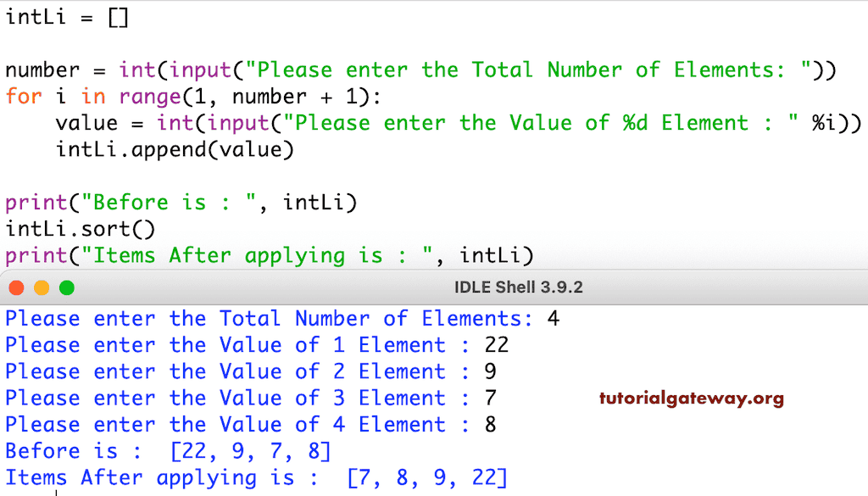868x496 pixels.
Task: Select the entered value 9 in the shell
Action: (489, 371)
